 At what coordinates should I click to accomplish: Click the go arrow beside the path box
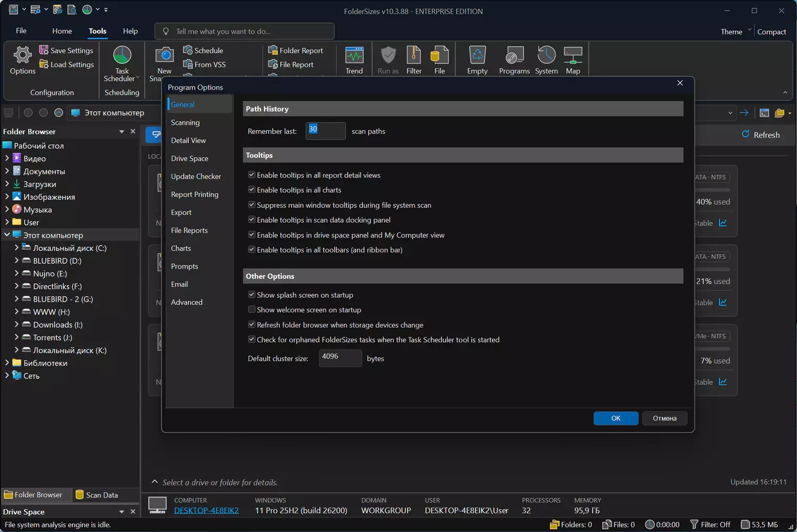(744, 113)
